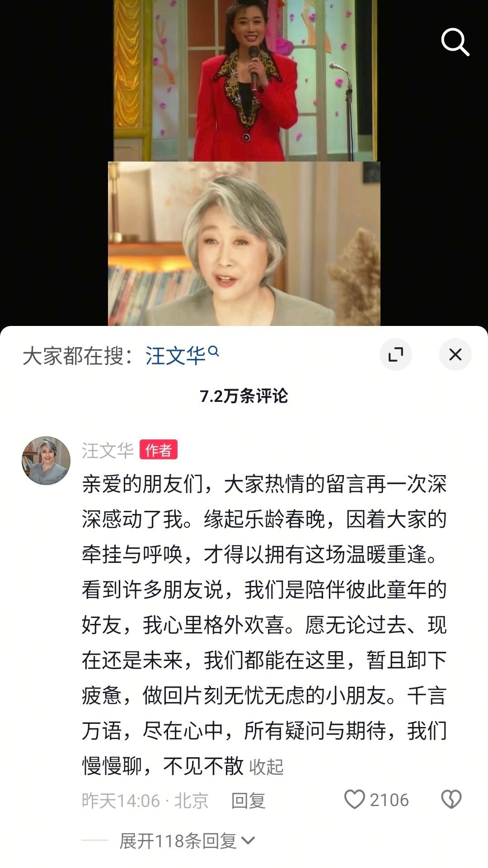Viewport: 488px width, 868px height.
Task: Tap the 2106 like count
Action: 389,800
